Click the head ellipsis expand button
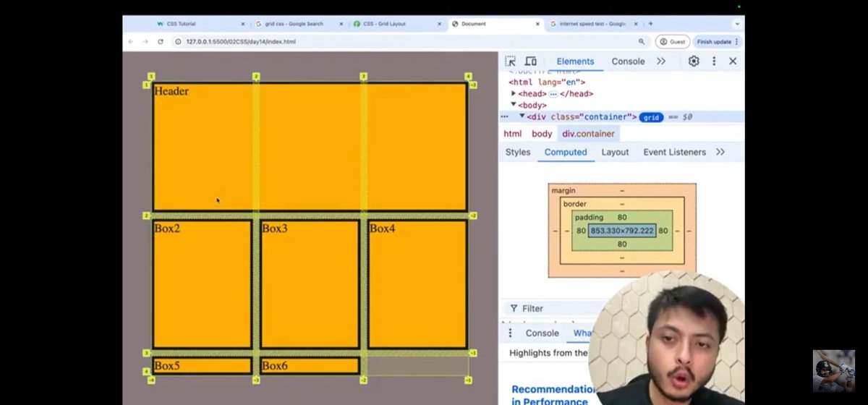Viewport: 868px width, 405px height. tap(553, 94)
